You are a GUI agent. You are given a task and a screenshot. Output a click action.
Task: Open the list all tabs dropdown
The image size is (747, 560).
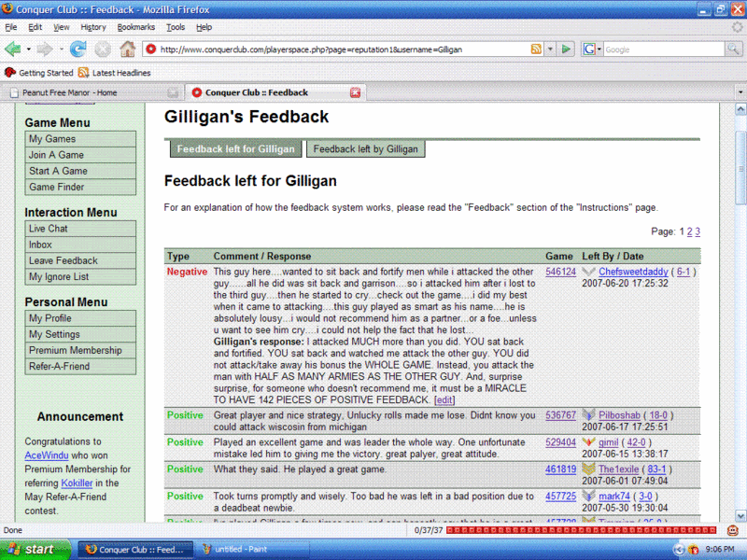(x=740, y=92)
